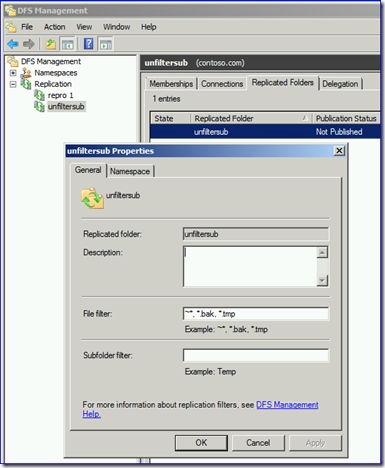385x468 pixels.
Task: Switch to the Memberships tab
Action: pyautogui.click(x=171, y=84)
